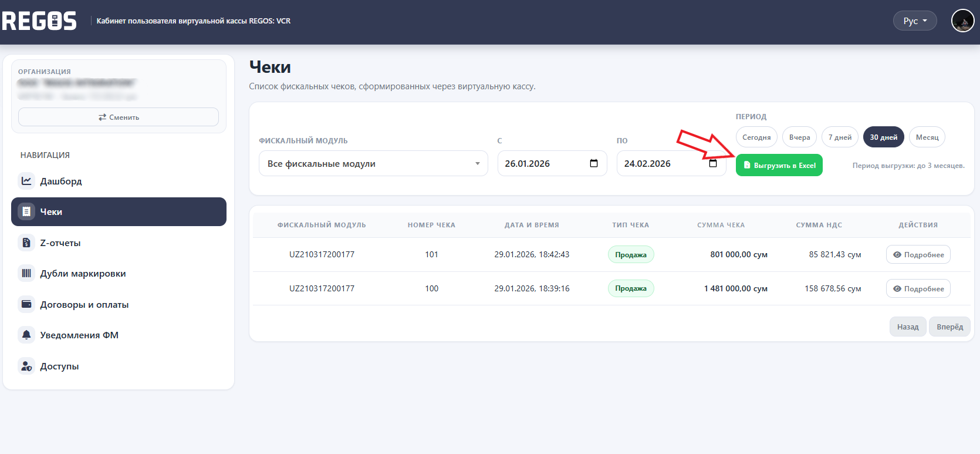This screenshot has height=454, width=980.
Task: Select the Вчера period filter
Action: 799,137
